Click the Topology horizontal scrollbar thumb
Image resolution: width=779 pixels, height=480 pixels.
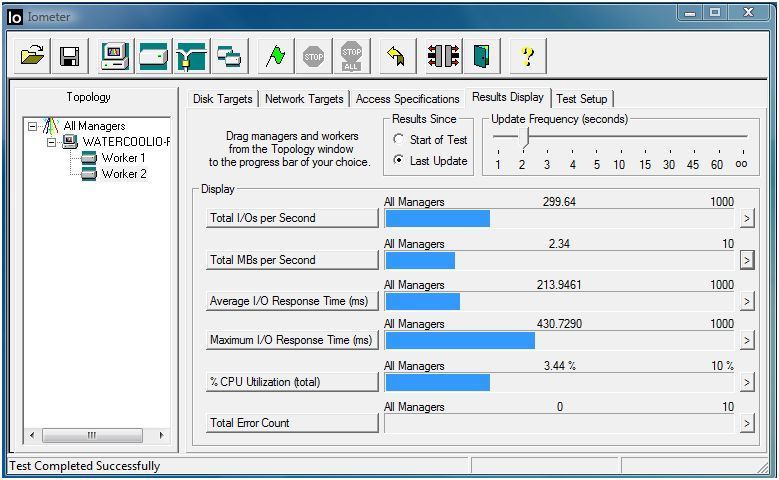pos(92,435)
